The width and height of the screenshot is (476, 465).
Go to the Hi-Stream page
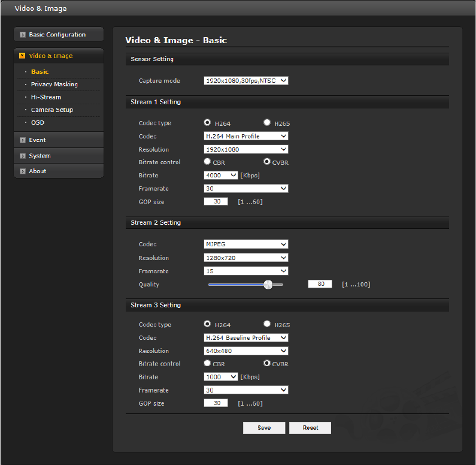[x=46, y=97]
